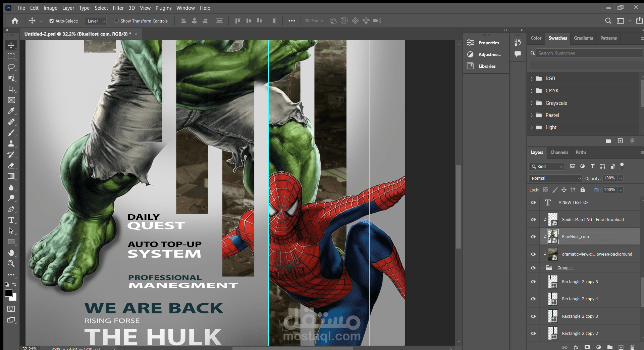Add layer style with fx icon

(576, 347)
